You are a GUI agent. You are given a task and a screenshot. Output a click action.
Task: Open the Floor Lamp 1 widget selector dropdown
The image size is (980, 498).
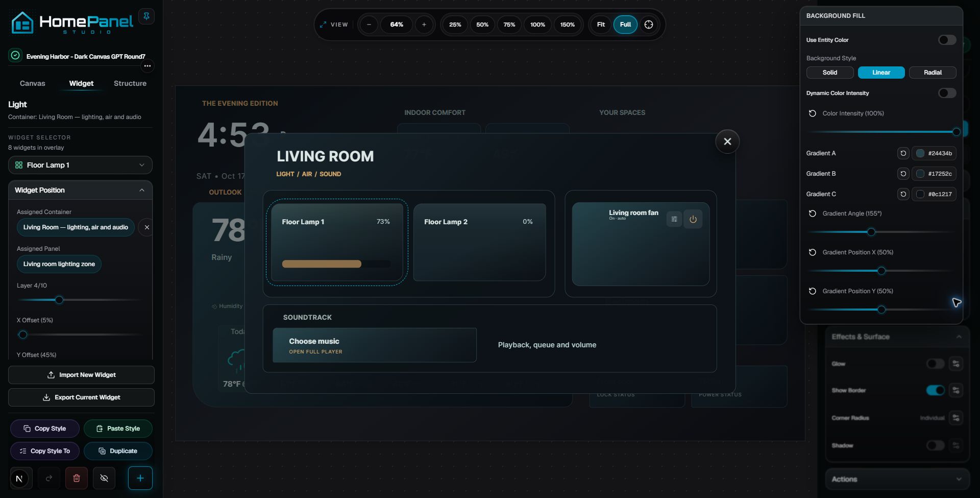tap(80, 165)
